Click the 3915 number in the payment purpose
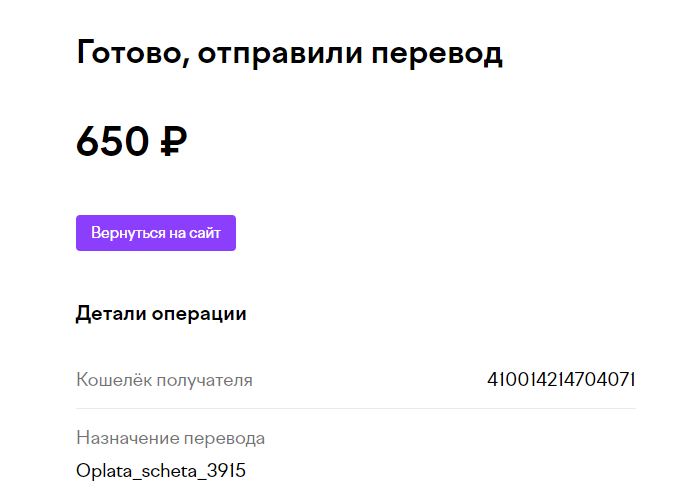 226,470
